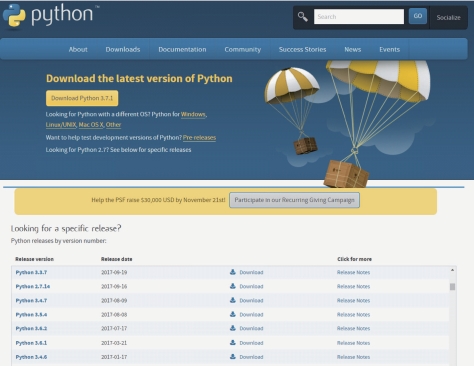The width and height of the screenshot is (474, 366).
Task: View Release Notes for Python 3.4.6
Action: [x=353, y=357]
